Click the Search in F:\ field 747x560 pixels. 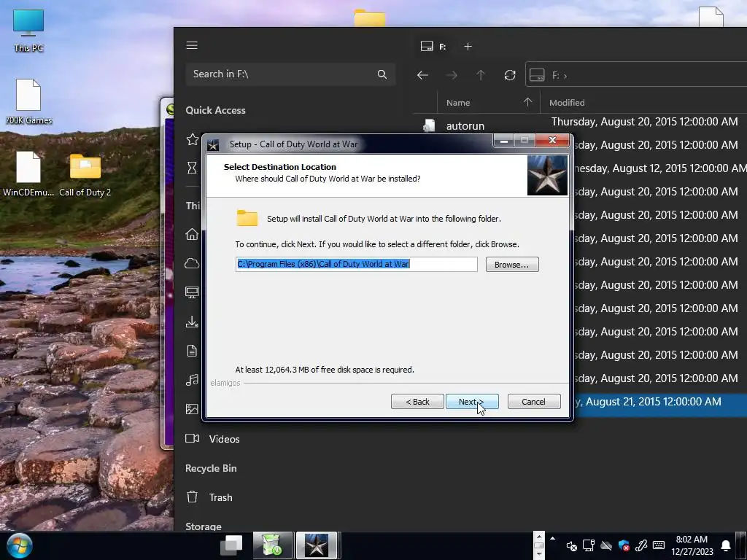290,74
